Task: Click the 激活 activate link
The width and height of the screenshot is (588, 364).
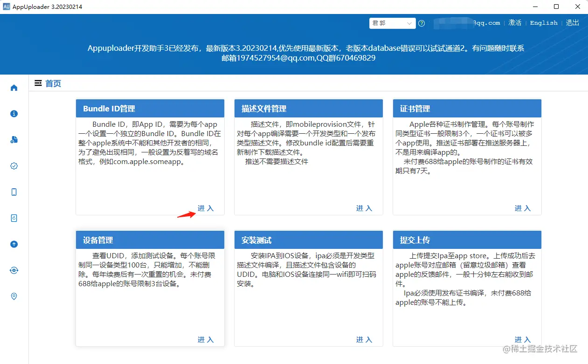Action: point(515,23)
